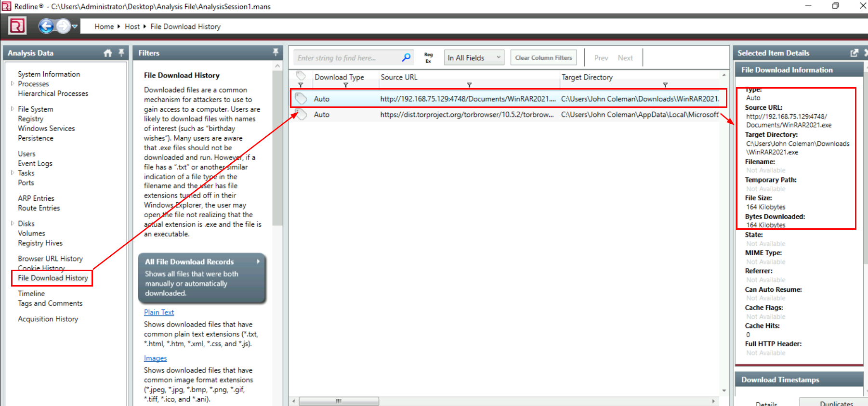Screen dimensions: 868x406
Task: Select the torproject.org source URL cell
Action: click(467, 115)
